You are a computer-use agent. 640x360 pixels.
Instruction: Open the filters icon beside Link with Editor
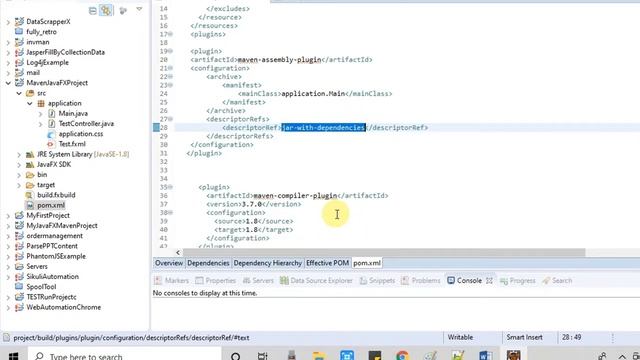pos(122,11)
